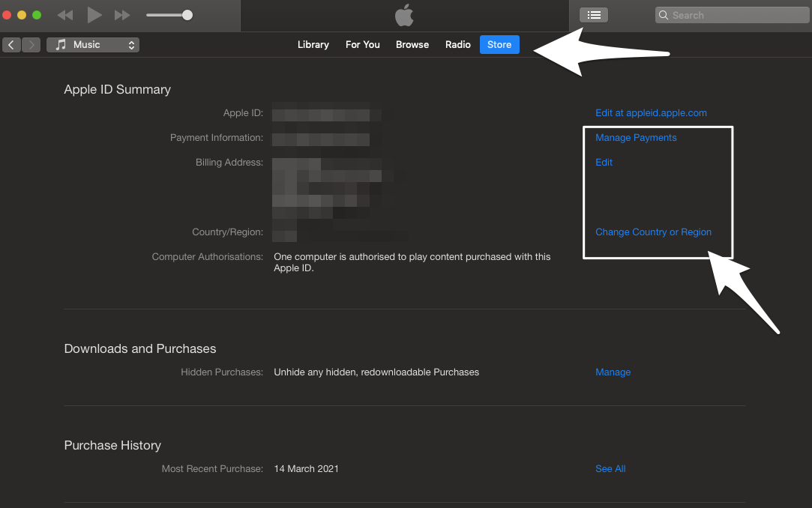Click the 'Downloads and Purchases' heading

pos(140,348)
